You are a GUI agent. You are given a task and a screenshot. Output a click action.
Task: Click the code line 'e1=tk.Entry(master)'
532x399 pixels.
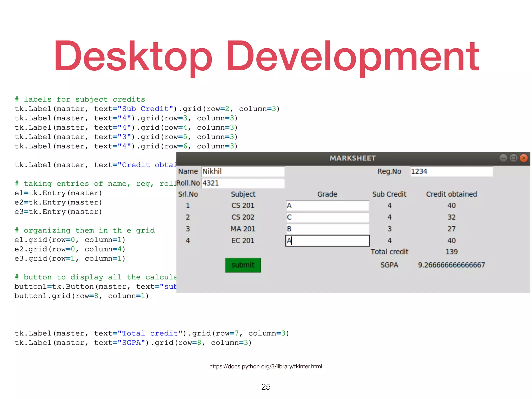point(58,193)
